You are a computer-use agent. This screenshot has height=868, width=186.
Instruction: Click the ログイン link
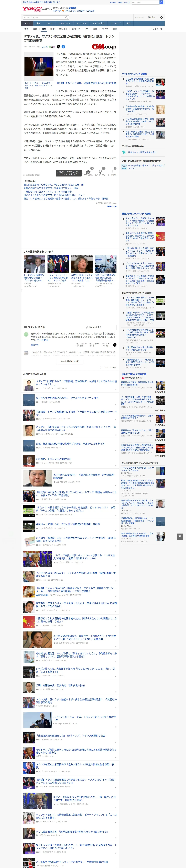57,11
